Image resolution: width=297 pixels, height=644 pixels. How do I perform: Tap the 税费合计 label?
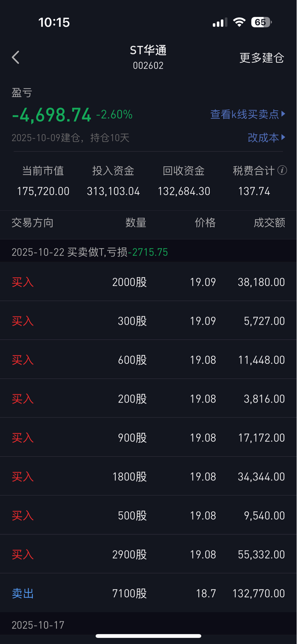253,171
